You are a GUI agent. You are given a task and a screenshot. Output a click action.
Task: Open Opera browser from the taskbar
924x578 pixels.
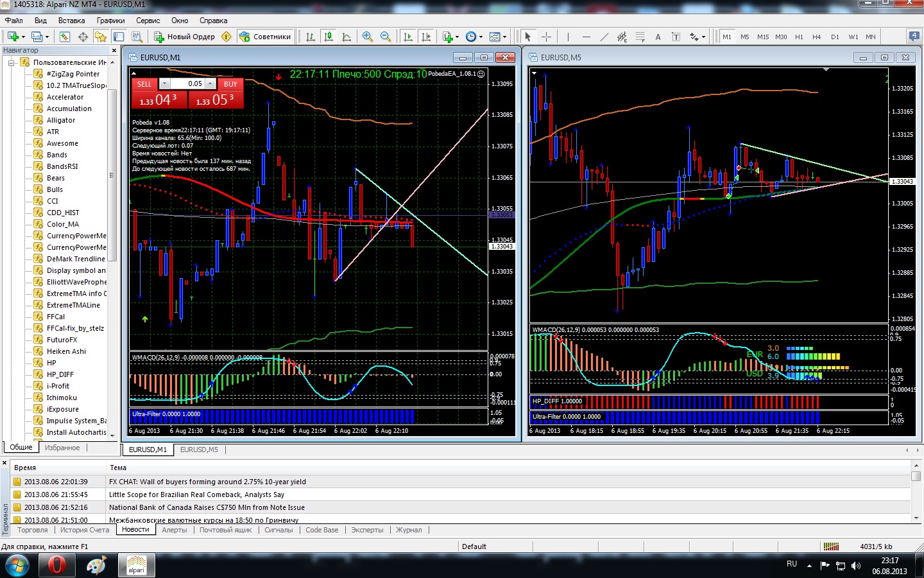click(x=56, y=566)
